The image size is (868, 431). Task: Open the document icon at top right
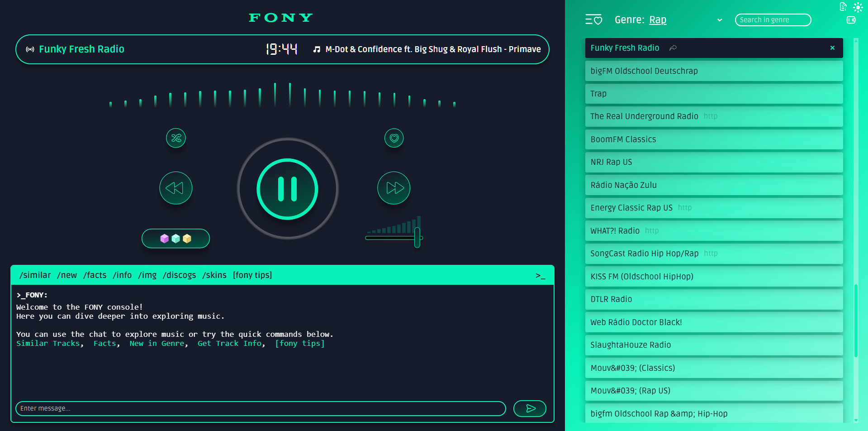pos(843,7)
